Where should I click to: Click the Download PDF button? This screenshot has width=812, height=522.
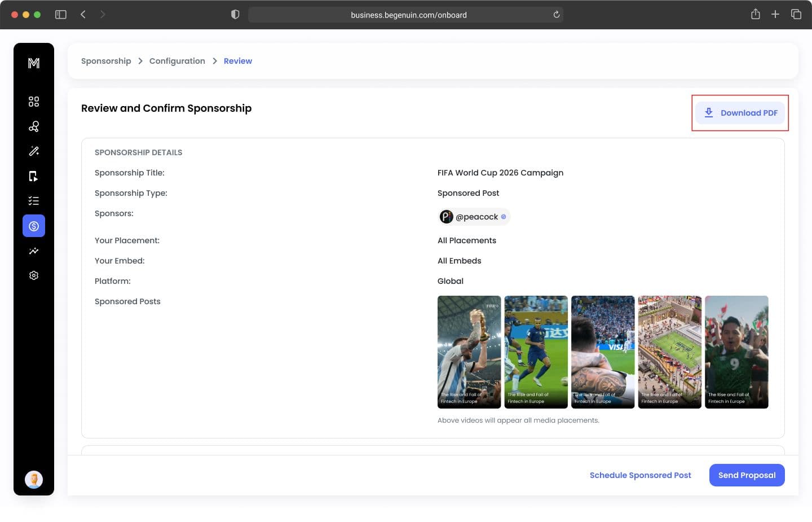pyautogui.click(x=740, y=113)
